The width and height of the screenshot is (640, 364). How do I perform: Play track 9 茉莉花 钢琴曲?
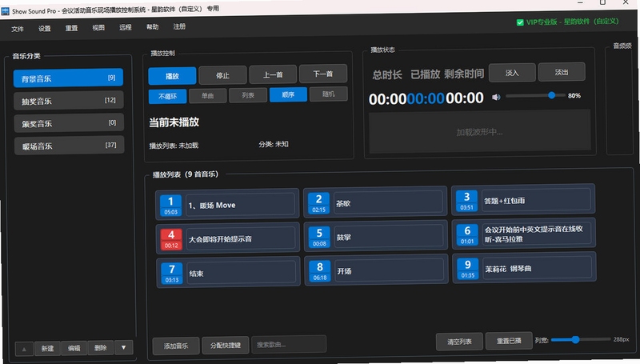pos(524,267)
